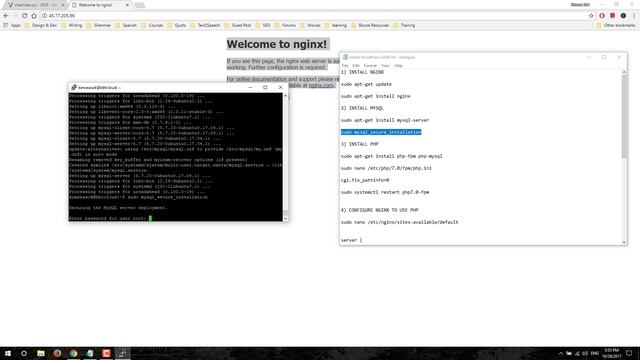Open Ebook Resources bookmark folder
The height and width of the screenshot is (360, 640).
(x=370, y=25)
